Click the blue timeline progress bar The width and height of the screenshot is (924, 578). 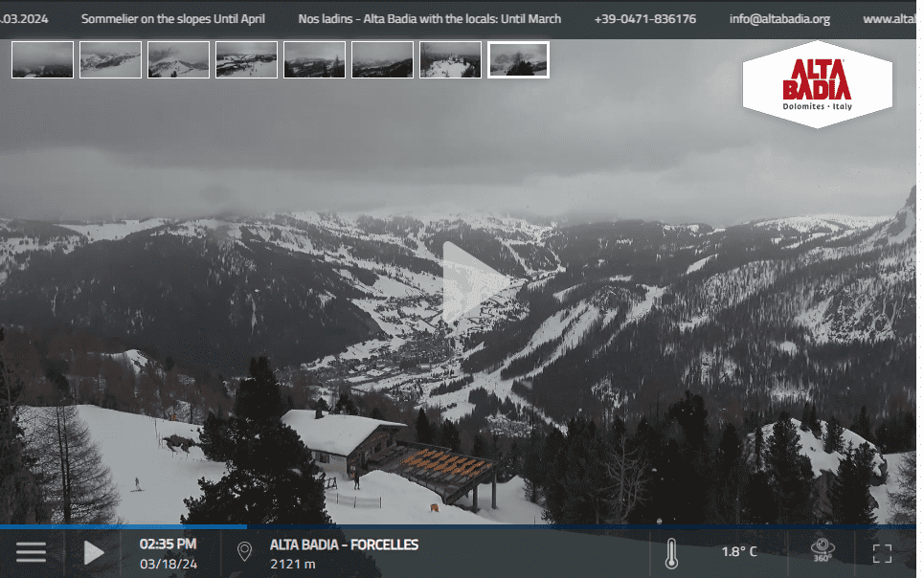pyautogui.click(x=123, y=526)
